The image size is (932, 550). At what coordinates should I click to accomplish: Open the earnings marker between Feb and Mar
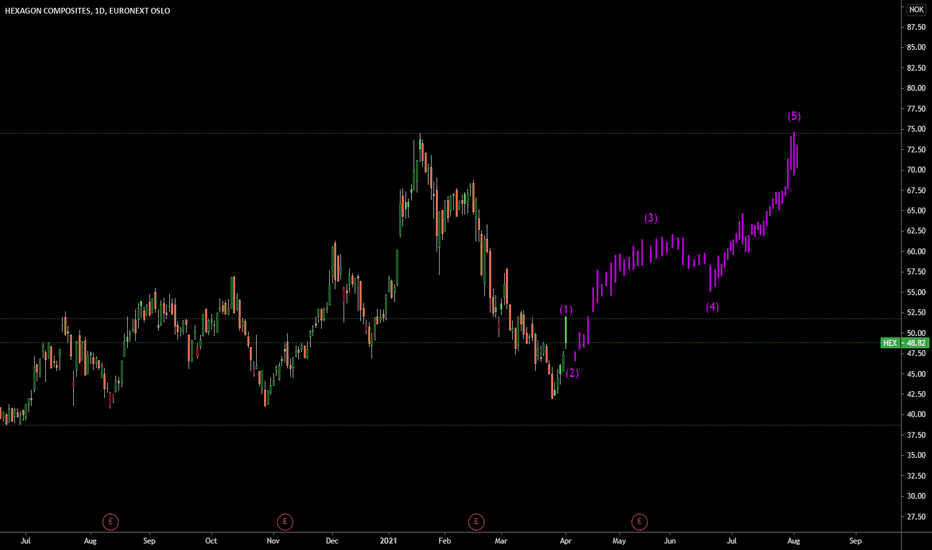click(x=476, y=522)
